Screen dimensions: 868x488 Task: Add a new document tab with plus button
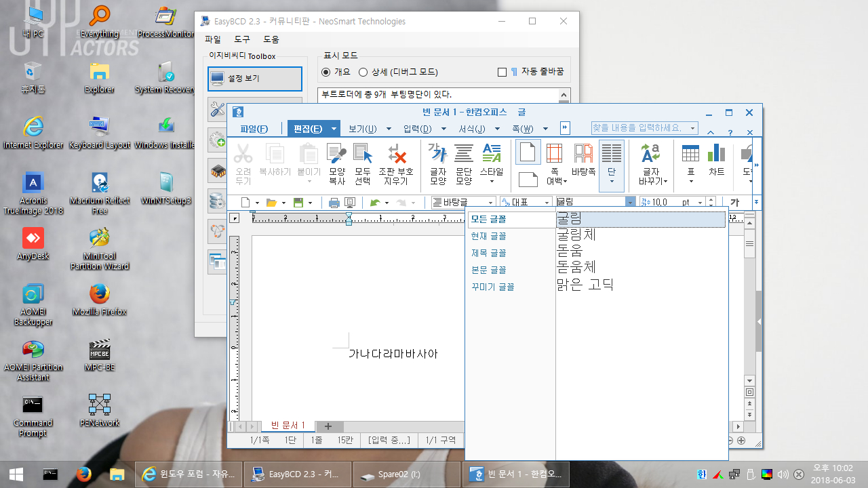tap(329, 426)
